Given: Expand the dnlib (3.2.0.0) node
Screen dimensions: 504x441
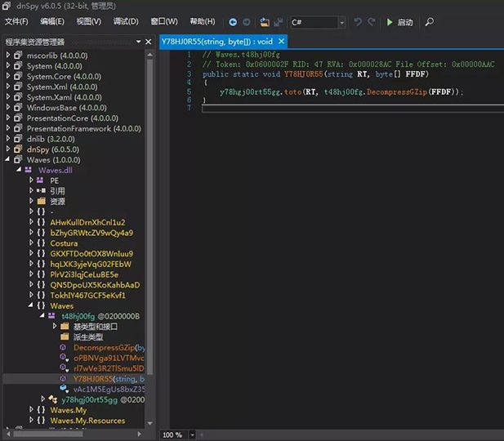Looking at the screenshot, I should click(x=8, y=139).
